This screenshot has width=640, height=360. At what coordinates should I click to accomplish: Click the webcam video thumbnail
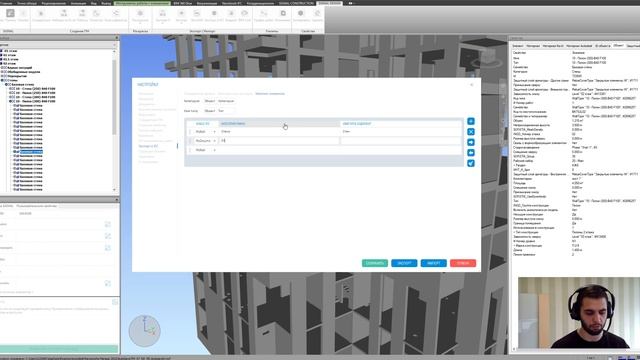[579, 313]
